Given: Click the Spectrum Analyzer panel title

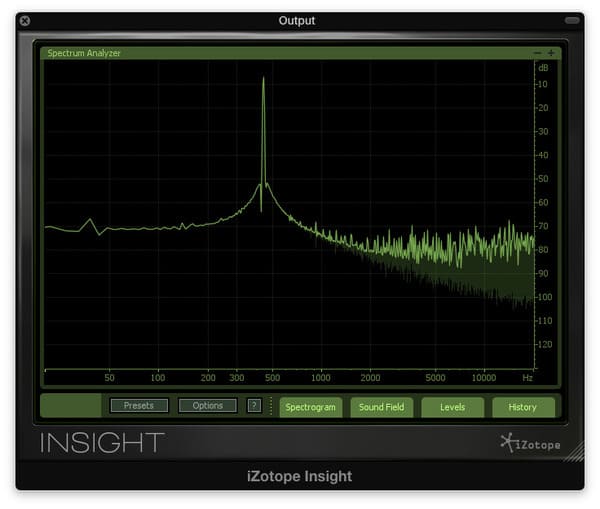Looking at the screenshot, I should 84,53.
